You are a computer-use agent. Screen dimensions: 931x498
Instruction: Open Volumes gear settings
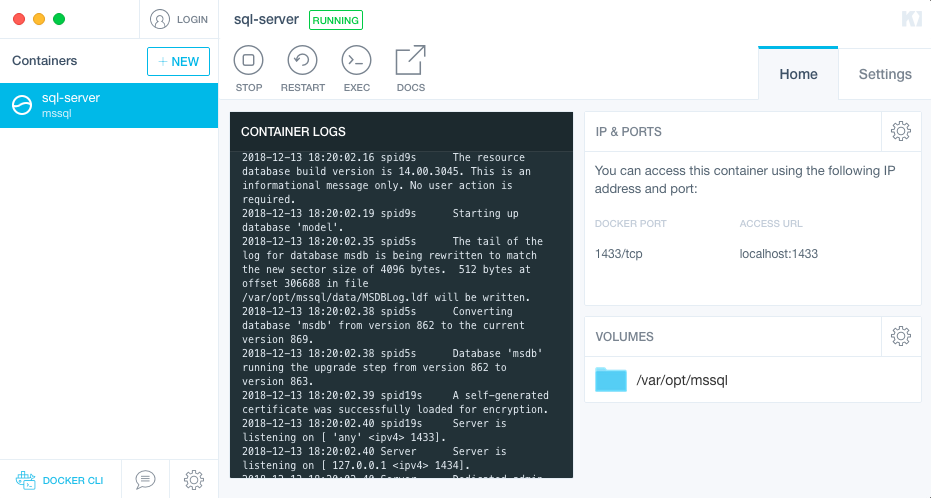coord(901,336)
